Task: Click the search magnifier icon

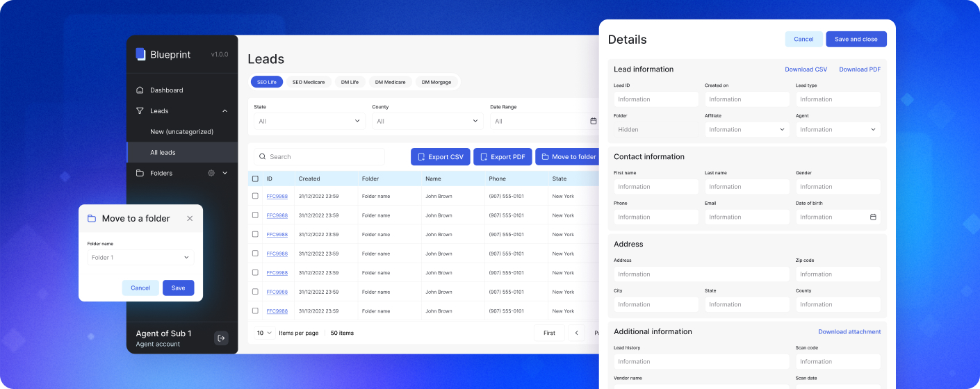Action: tap(262, 157)
